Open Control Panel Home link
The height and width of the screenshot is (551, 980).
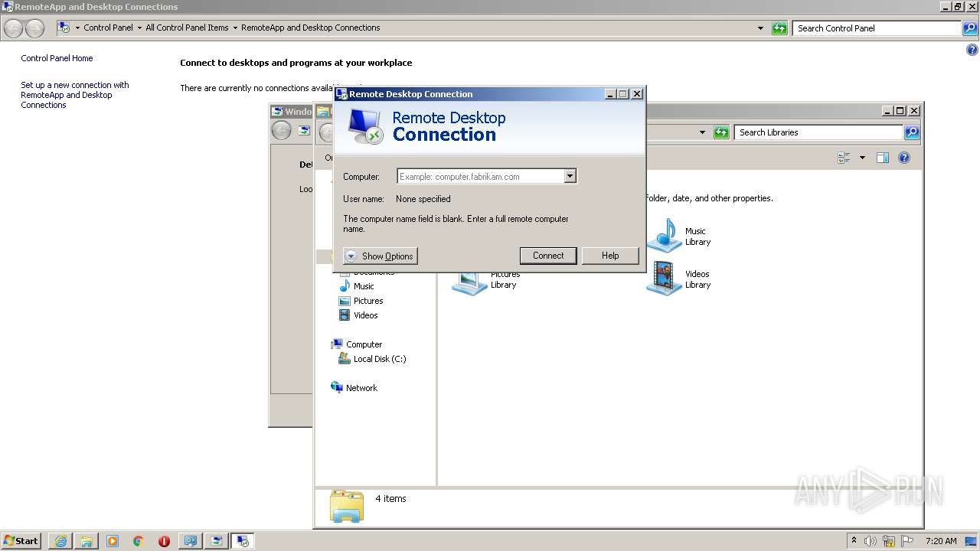(57, 58)
